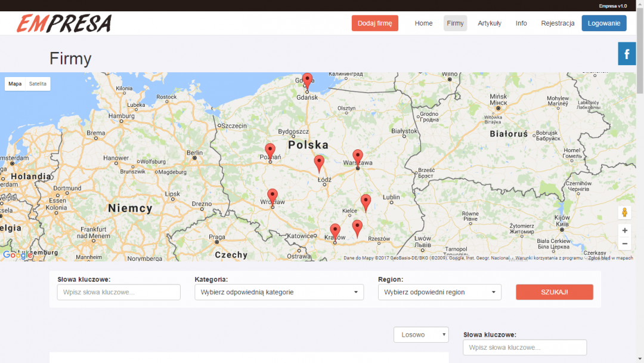Switch map to Satelita view
This screenshot has width=644, height=363.
pos(38,84)
